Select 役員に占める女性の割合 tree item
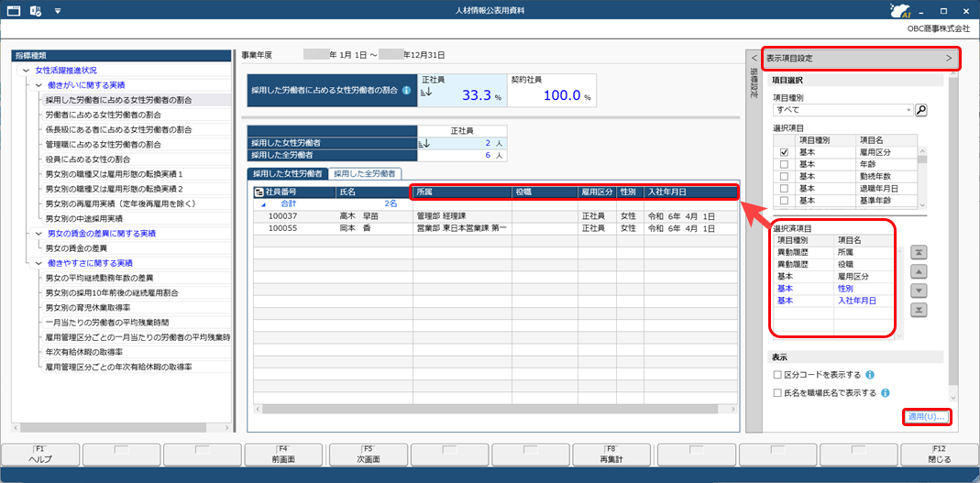The width and height of the screenshot is (980, 483). 88,159
